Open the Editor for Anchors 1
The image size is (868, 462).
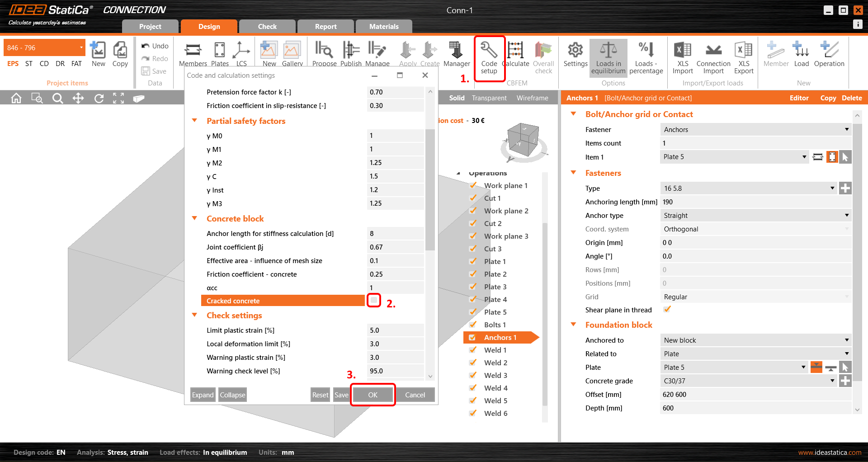click(799, 98)
